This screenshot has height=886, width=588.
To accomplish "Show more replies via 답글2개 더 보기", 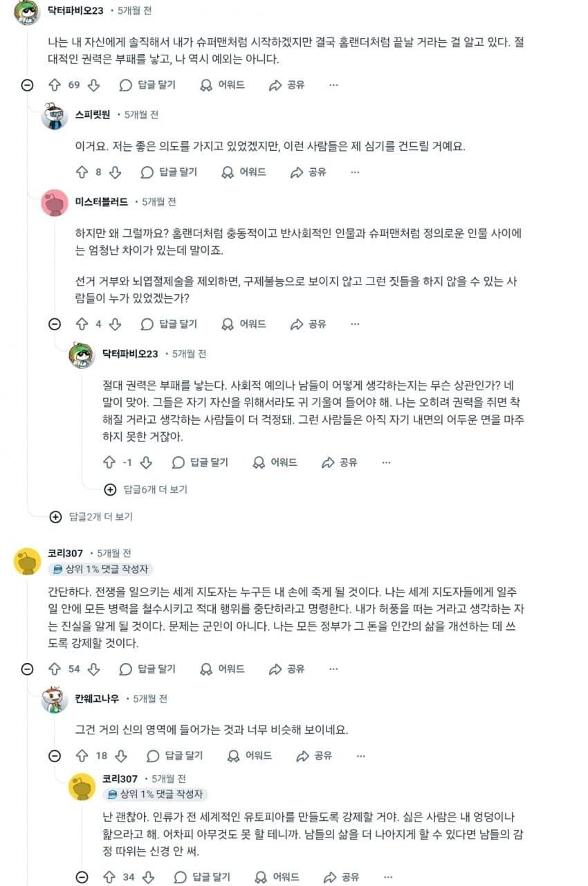I will [93, 516].
